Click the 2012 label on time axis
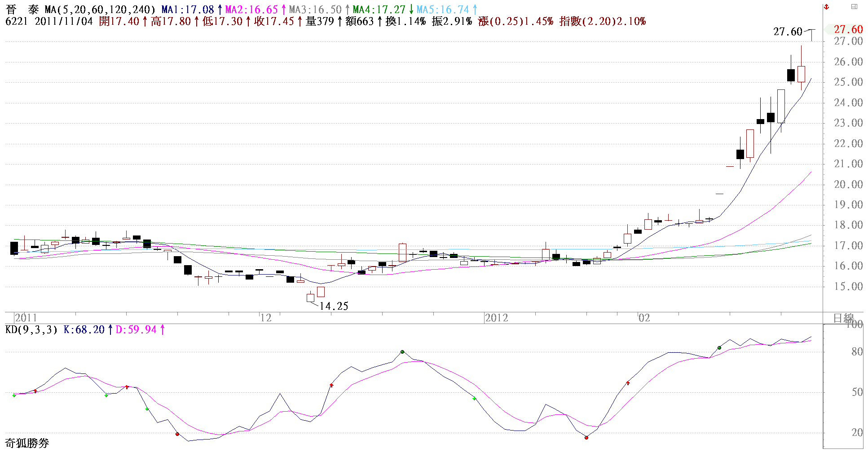Image resolution: width=868 pixels, height=453 pixels. (x=497, y=318)
